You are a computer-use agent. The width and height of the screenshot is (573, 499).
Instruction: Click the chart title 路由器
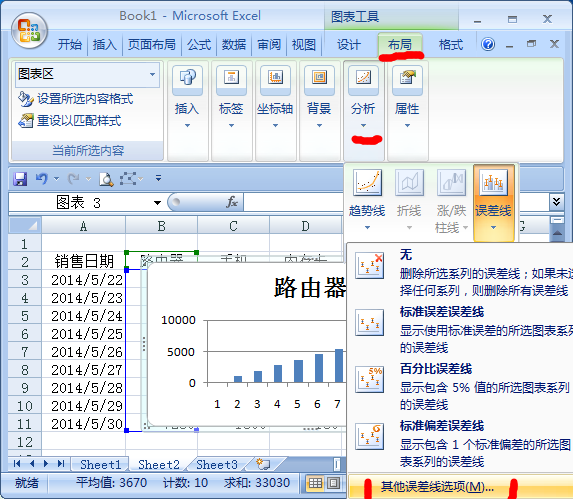point(310,287)
